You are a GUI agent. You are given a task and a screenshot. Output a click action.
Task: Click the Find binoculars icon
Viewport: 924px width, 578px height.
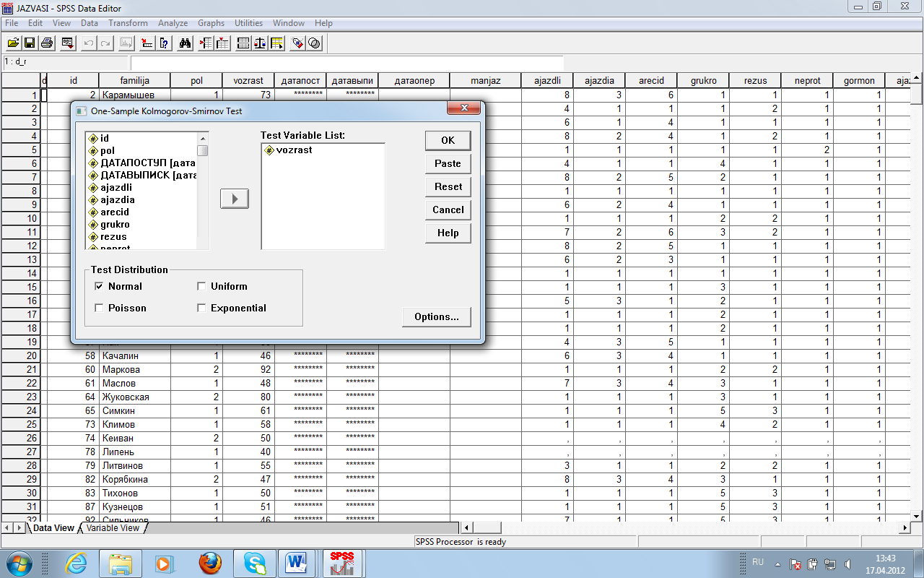[185, 43]
